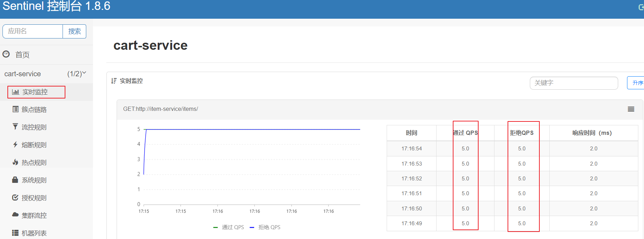644x239 pixels.
Task: Click the filter funnel icon for 流控规则
Action: (x=15, y=127)
